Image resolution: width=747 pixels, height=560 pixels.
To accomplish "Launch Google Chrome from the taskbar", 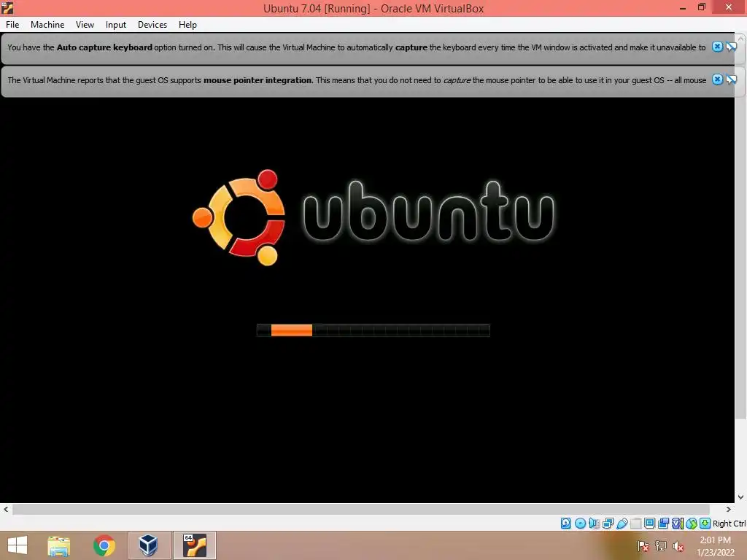I will click(104, 545).
